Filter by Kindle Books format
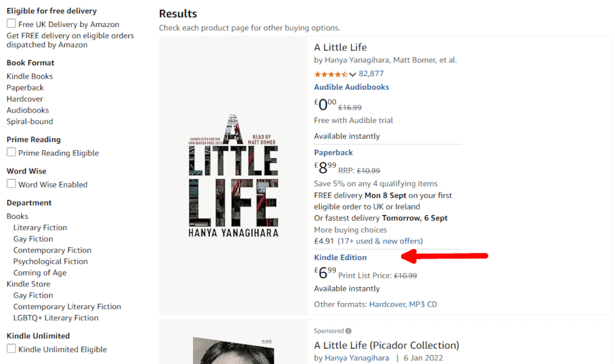This screenshot has width=615, height=364. coord(30,76)
